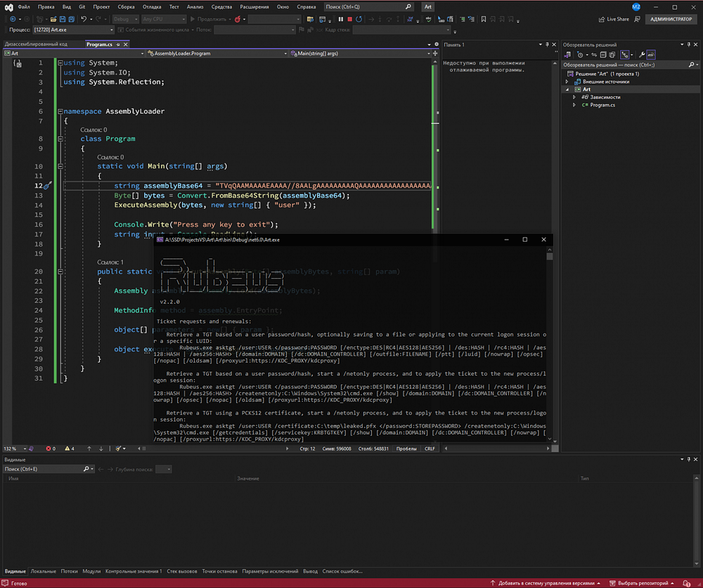Click the Undo arrow icon
703x588 pixels.
tap(84, 19)
